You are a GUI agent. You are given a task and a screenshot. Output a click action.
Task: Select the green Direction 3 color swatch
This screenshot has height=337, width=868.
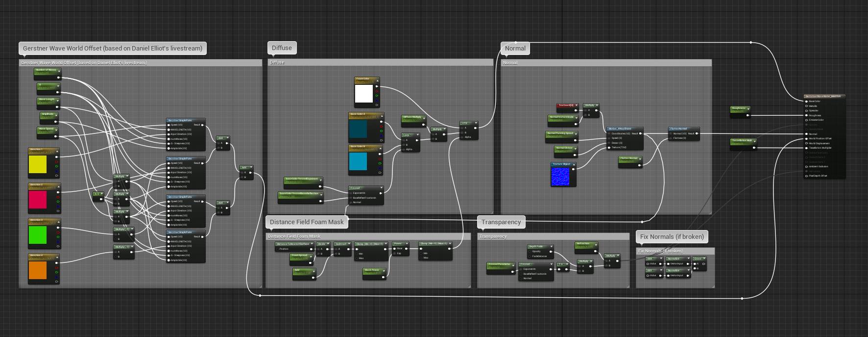[x=38, y=235]
